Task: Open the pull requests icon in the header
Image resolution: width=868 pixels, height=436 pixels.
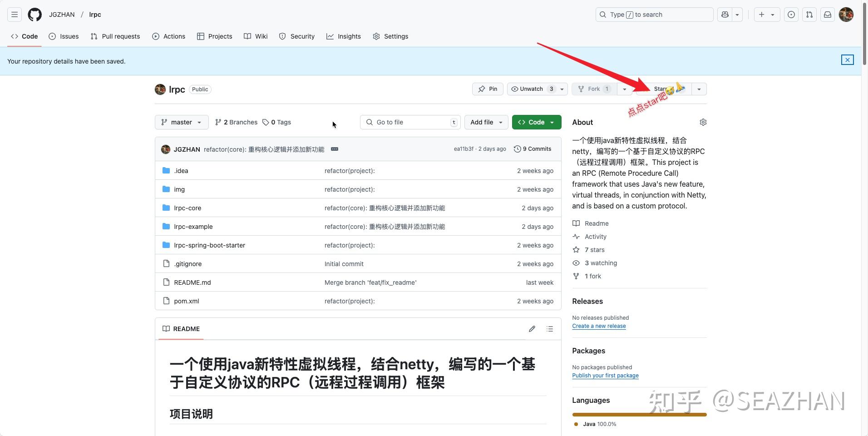Action: (809, 14)
